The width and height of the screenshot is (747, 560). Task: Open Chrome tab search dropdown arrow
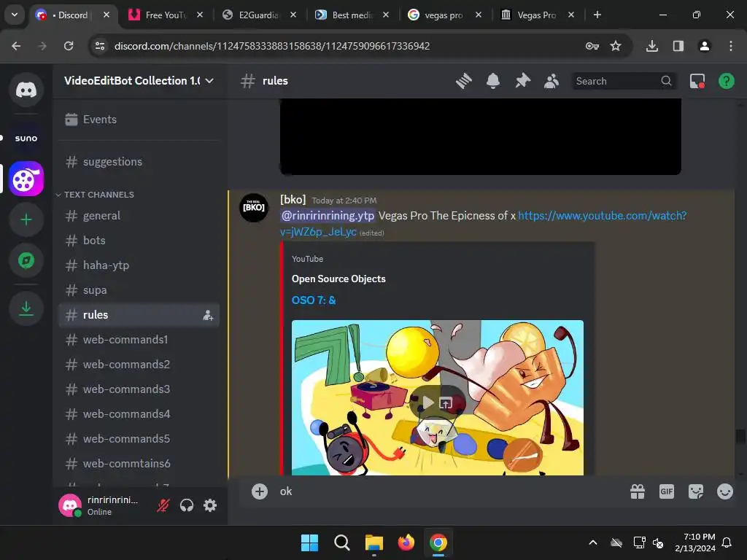click(x=15, y=15)
